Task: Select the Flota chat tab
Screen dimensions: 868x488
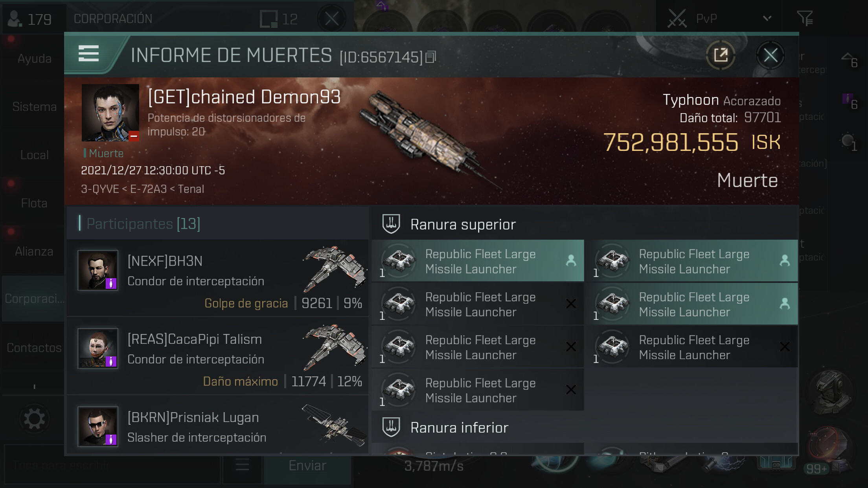Action: pyautogui.click(x=34, y=203)
